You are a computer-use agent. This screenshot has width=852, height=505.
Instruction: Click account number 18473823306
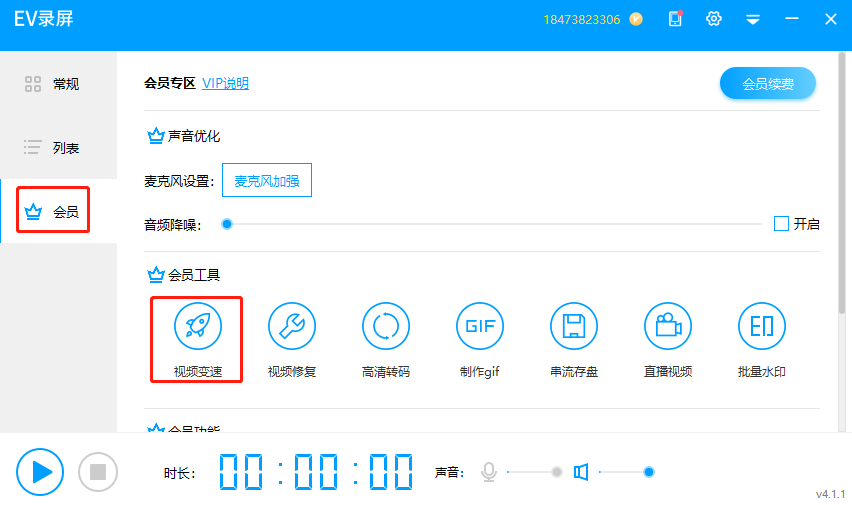pyautogui.click(x=581, y=20)
